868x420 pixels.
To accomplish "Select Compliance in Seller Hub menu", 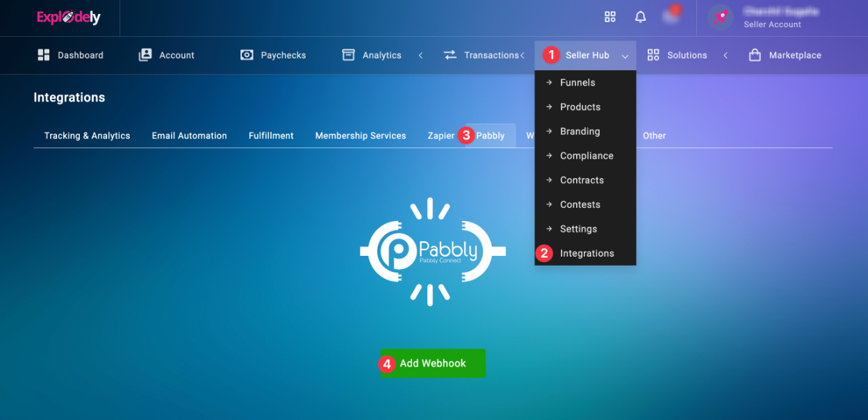I will [585, 156].
